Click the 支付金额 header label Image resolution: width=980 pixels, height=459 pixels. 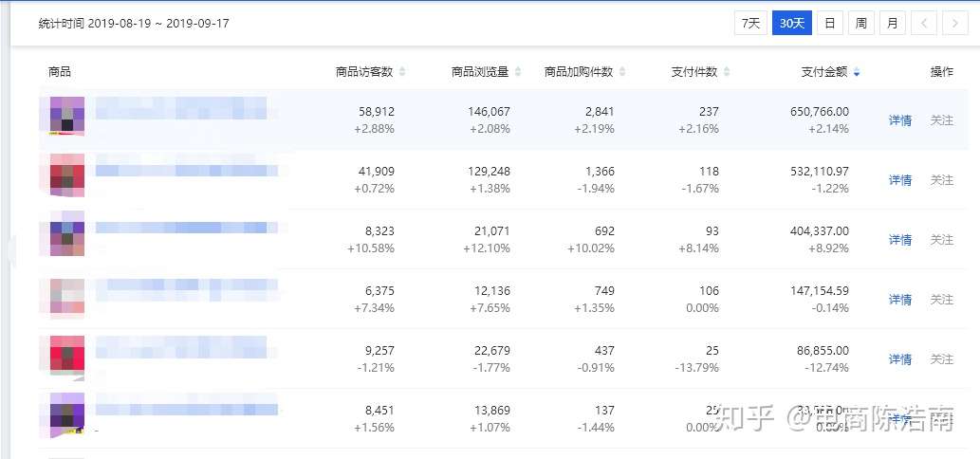824,72
